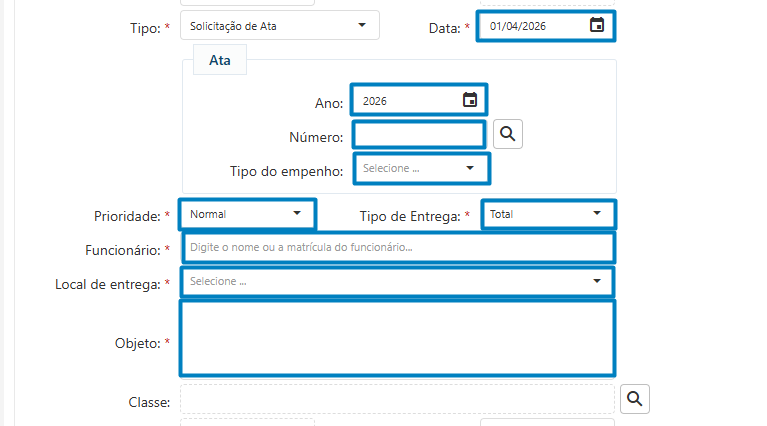Viewport: 767px width, 426px height.
Task: Open Prioridade dropdown set to Normal
Action: tap(247, 213)
